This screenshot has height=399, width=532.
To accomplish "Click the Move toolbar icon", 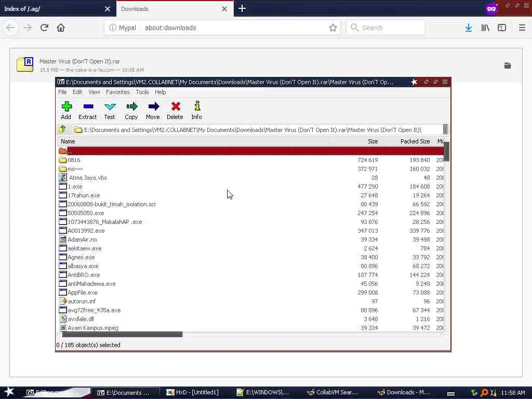I will coord(153,107).
